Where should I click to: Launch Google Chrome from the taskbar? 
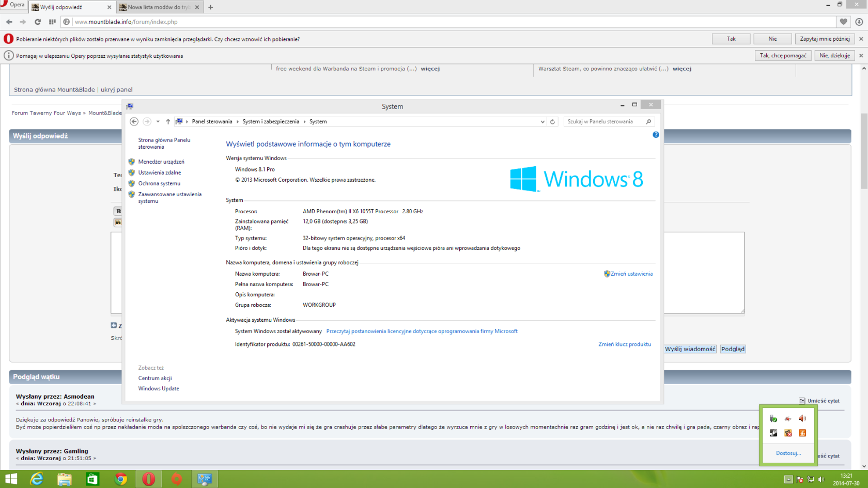pos(121,479)
